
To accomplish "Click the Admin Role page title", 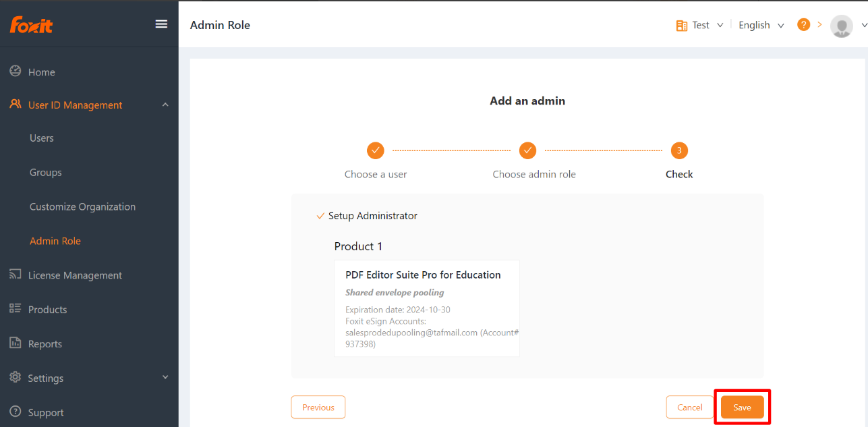I will coord(220,25).
